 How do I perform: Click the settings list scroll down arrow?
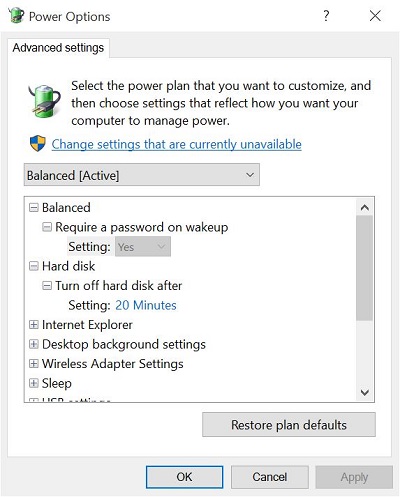[x=365, y=392]
